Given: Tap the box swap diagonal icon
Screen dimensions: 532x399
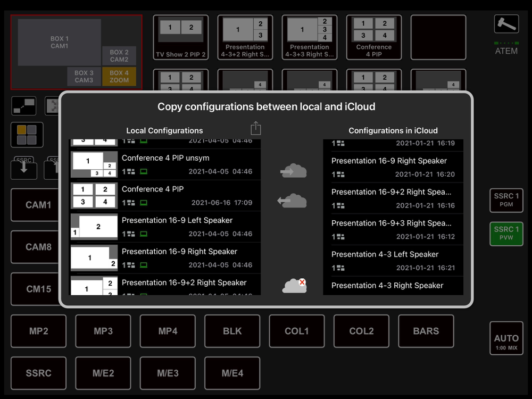Looking at the screenshot, I should pyautogui.click(x=24, y=106).
